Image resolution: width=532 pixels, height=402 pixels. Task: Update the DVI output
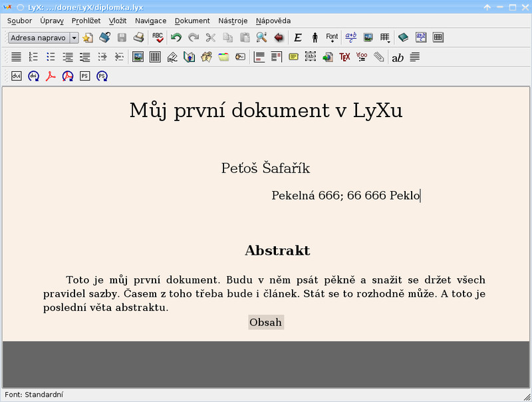34,76
